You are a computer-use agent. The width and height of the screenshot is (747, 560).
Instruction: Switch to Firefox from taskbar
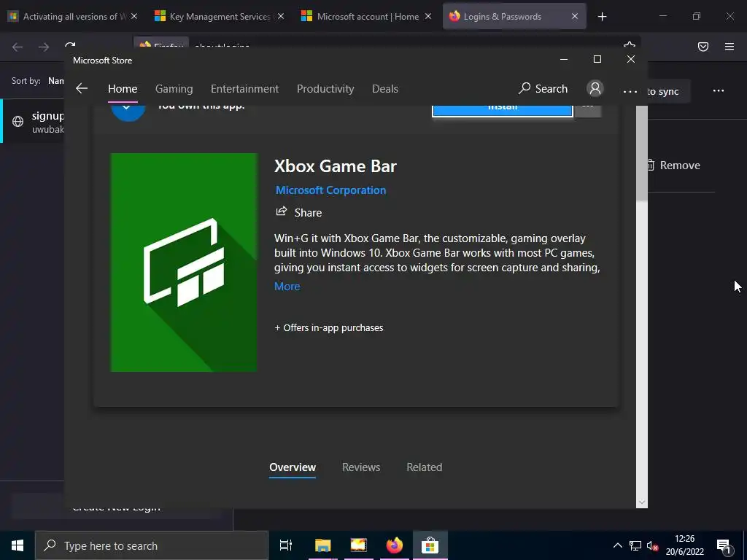pyautogui.click(x=394, y=545)
